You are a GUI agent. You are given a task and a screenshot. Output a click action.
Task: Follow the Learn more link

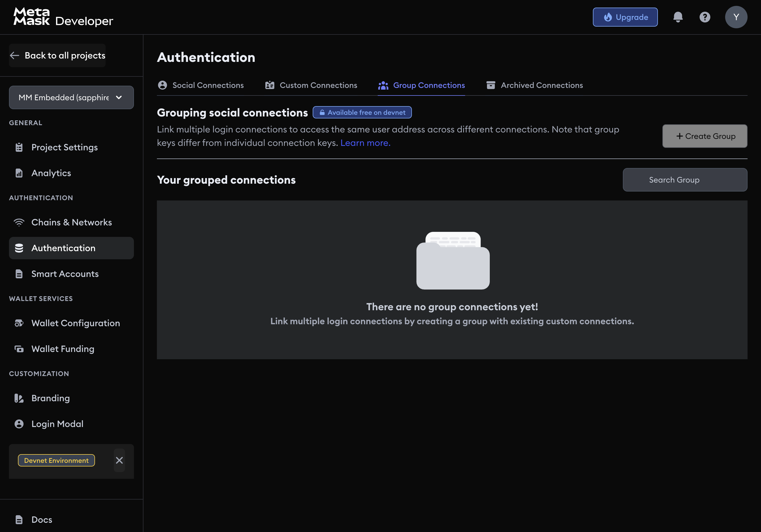point(365,143)
